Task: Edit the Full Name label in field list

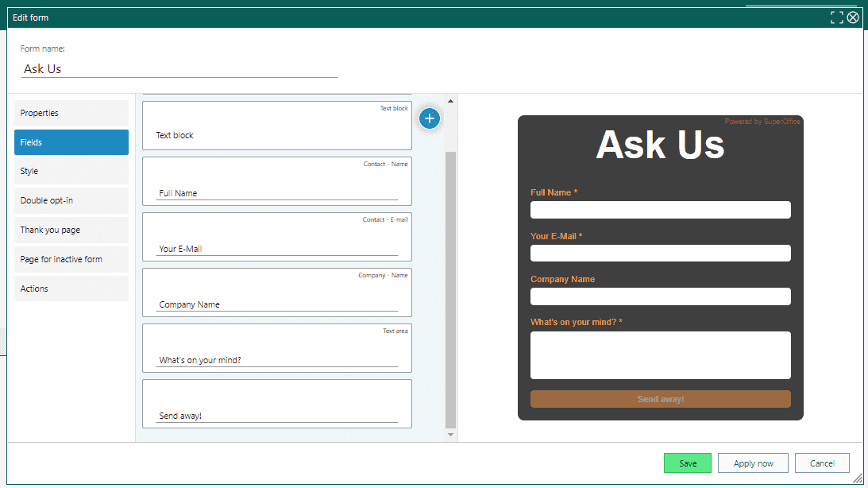Action: pos(277,193)
